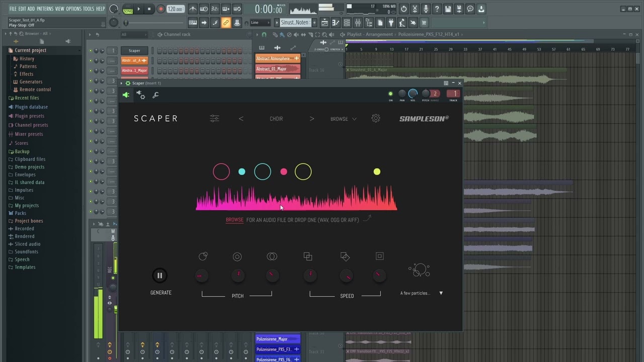Open the audio editor scissors icon
The width and height of the screenshot is (644, 362).
coord(415,9)
